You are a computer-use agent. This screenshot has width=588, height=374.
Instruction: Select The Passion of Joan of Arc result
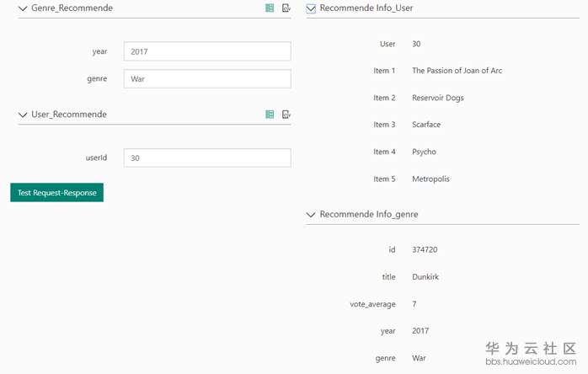click(457, 71)
